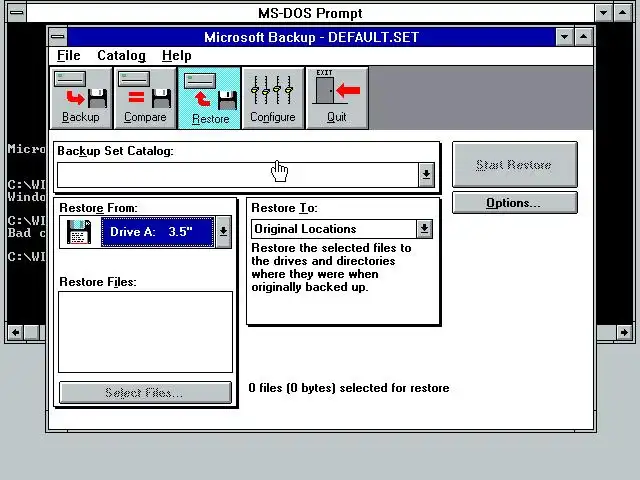Open the Catalog menu
The width and height of the screenshot is (640, 480).
pos(121,56)
